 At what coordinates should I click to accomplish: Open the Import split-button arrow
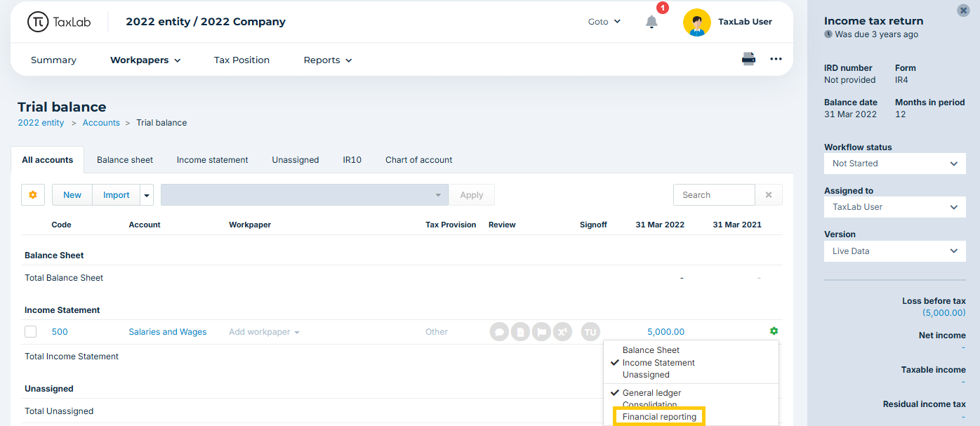pyautogui.click(x=147, y=195)
